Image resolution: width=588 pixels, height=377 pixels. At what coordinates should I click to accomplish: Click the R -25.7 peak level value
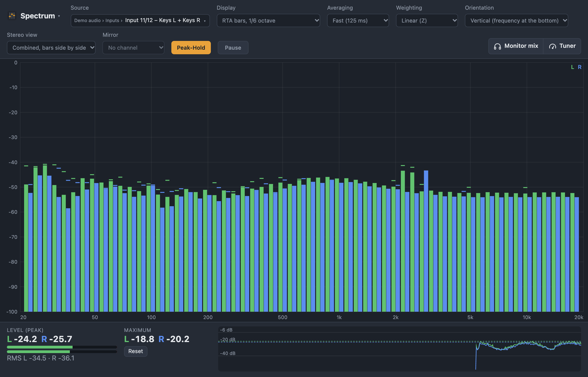coord(57,339)
